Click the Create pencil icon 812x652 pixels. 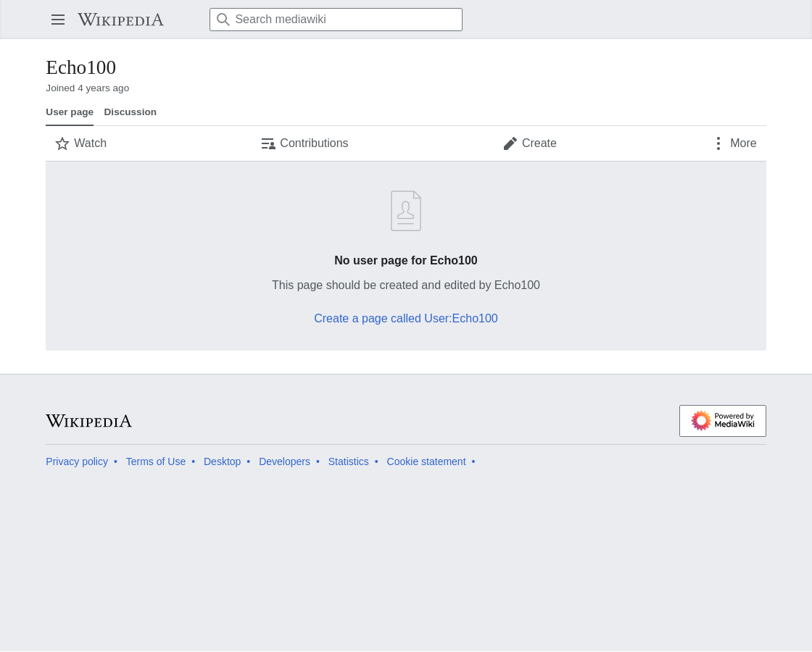[x=510, y=143]
